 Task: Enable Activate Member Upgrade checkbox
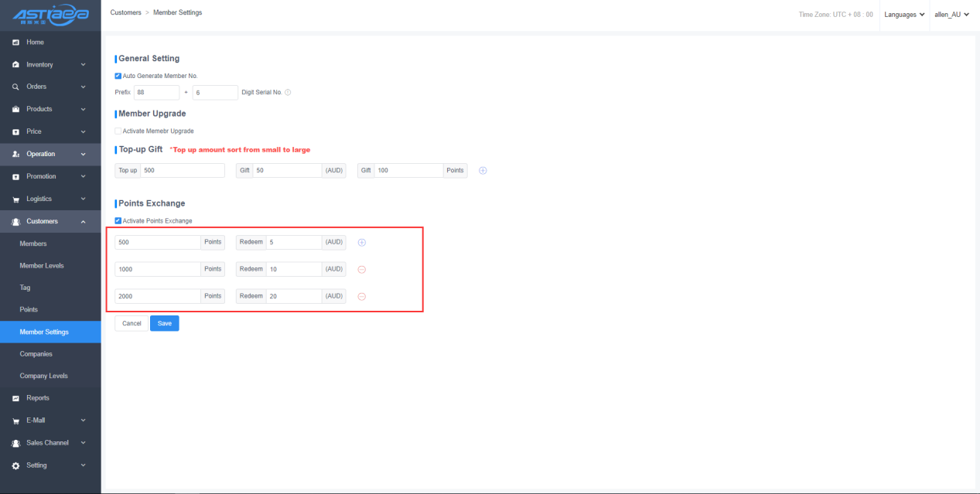coord(118,131)
